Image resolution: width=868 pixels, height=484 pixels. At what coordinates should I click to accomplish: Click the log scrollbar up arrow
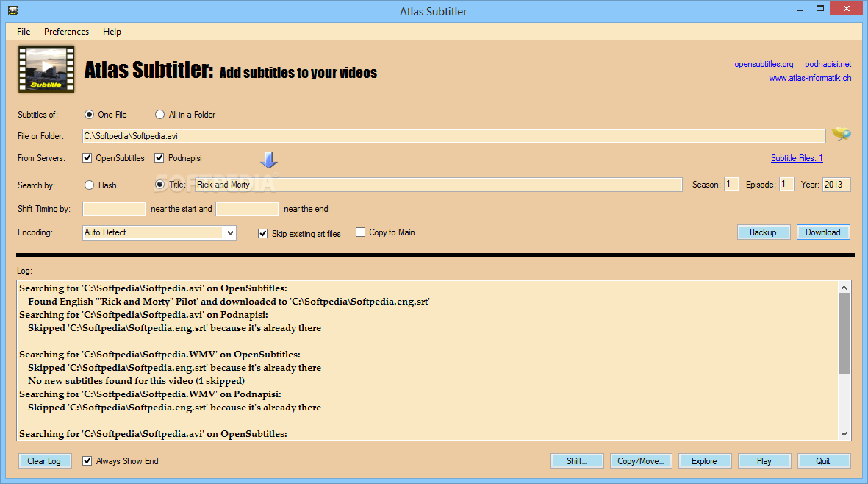point(844,288)
